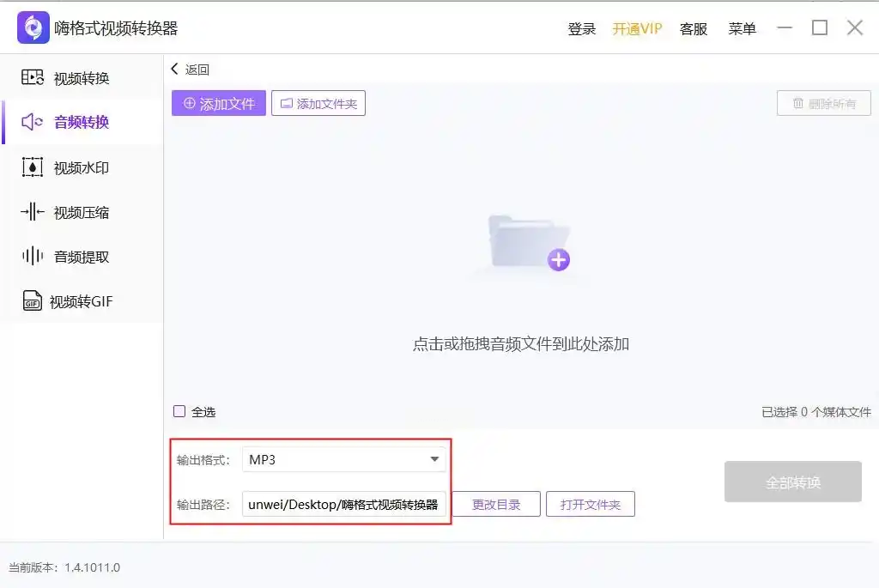Select the audio extraction waveform icon
Image resolution: width=879 pixels, height=588 pixels.
click(x=33, y=256)
